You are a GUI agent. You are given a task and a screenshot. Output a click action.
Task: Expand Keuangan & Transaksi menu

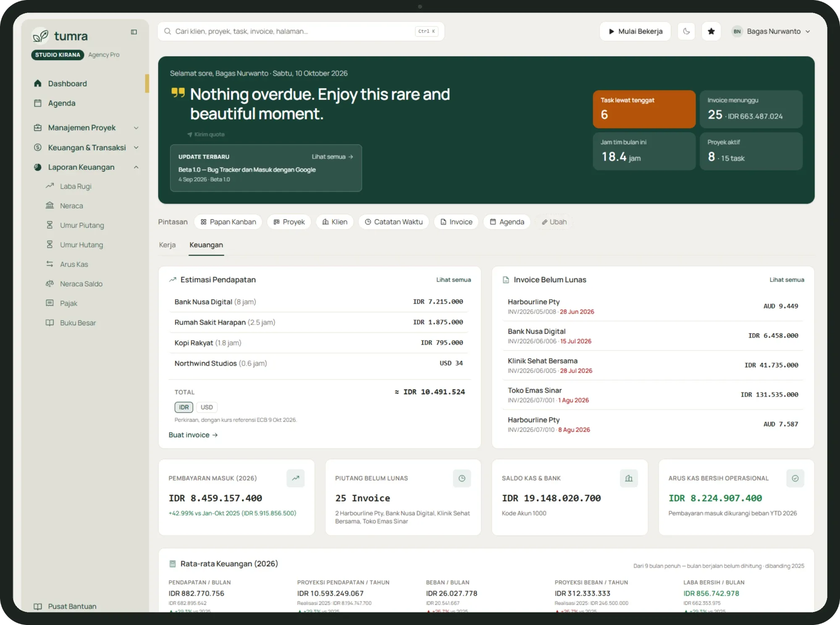tap(86, 148)
